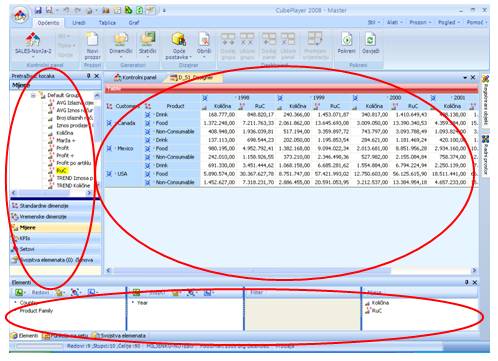Toggle the filter icon above the 1998 column
Viewport: 498px width, 361px height.
point(205,98)
